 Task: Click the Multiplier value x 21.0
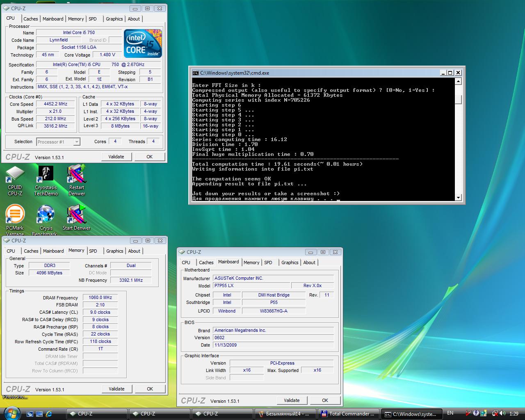[56, 112]
